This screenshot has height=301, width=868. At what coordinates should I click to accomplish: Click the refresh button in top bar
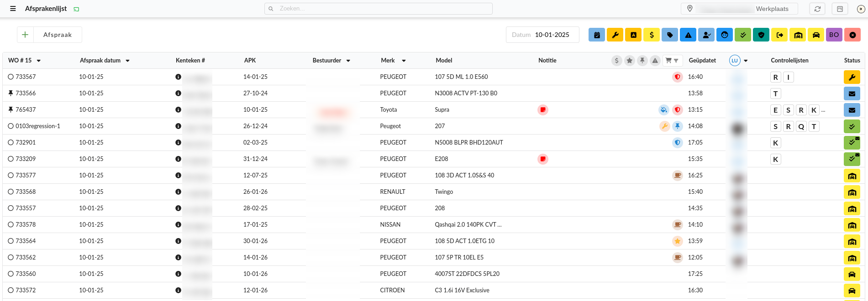coord(817,9)
